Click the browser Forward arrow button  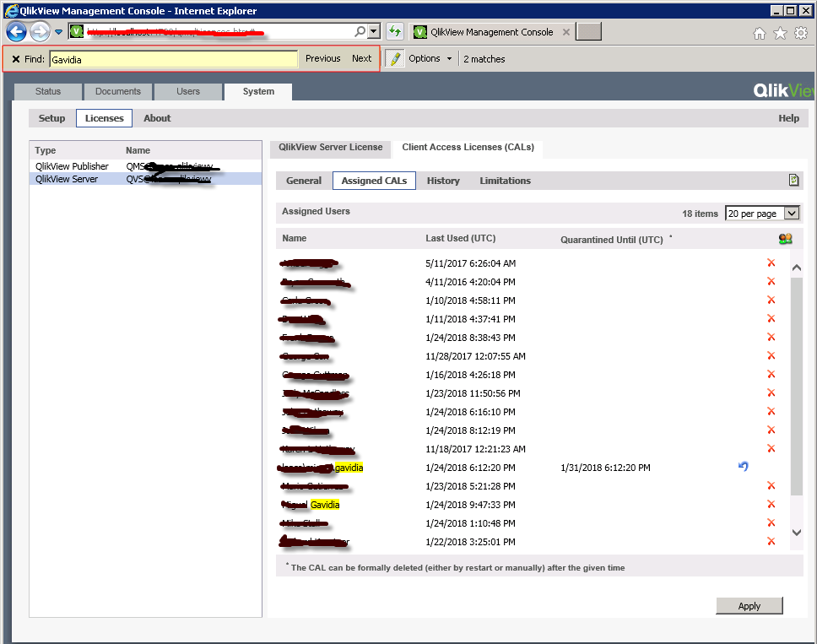(41, 32)
